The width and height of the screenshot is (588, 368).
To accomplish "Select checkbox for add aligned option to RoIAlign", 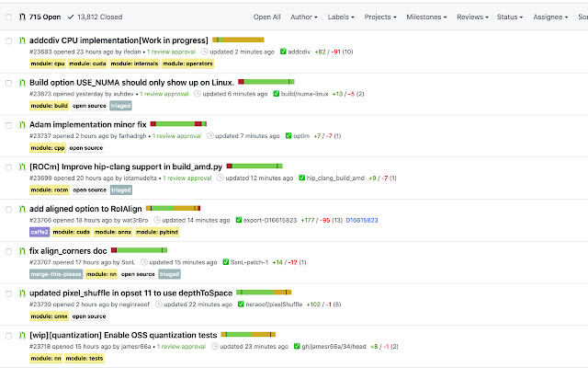I will point(8,209).
